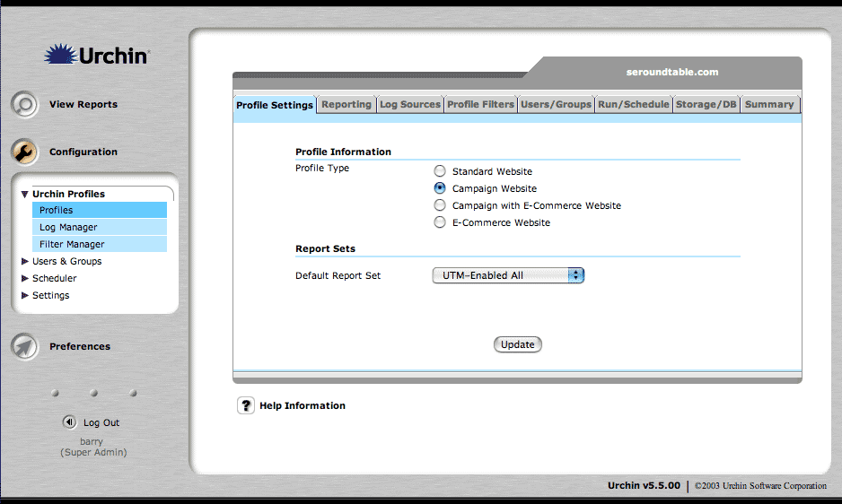
Task: Select Campaign Website radio button
Action: (440, 188)
